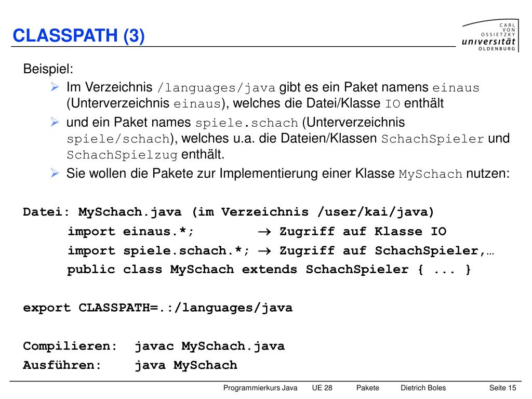Click the 'Compilieren:' label
This screenshot has width=532, height=399.
tap(70, 347)
